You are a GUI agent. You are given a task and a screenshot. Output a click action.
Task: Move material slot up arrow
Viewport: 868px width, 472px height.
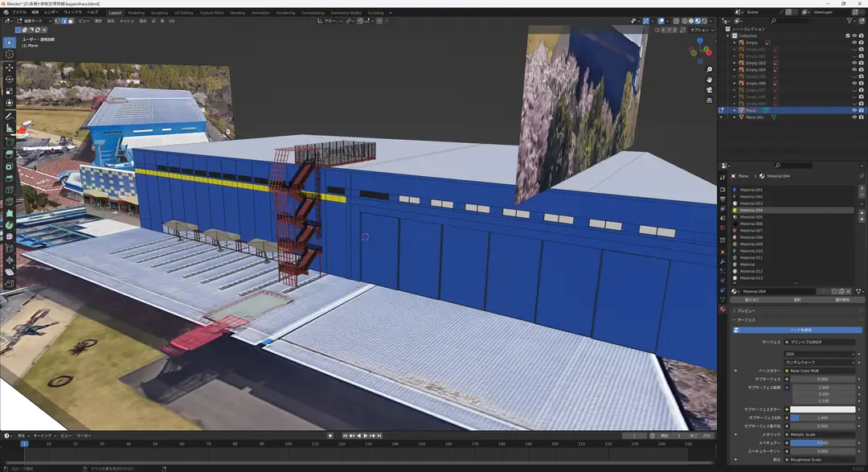pos(862,213)
